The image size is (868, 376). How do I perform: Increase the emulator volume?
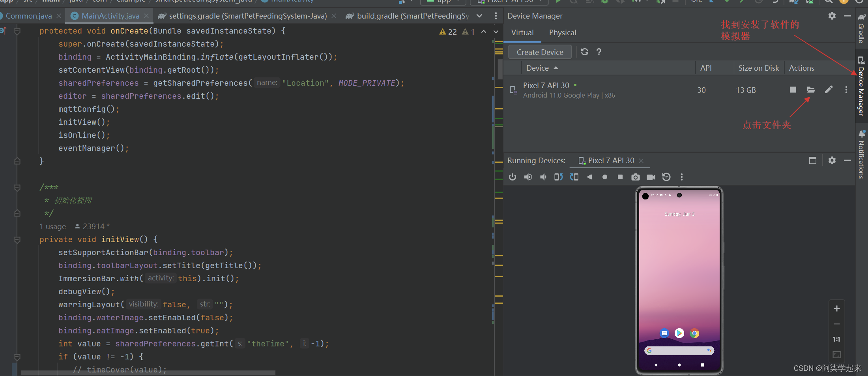528,177
